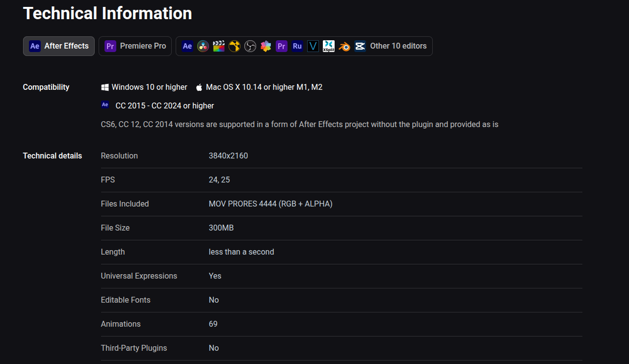Click the Final Cut Pro clapperboard icon

[x=219, y=46]
